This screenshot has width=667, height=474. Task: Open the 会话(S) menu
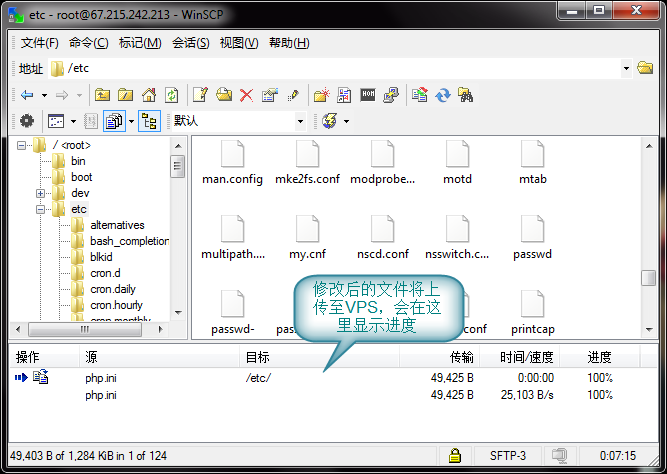191,43
